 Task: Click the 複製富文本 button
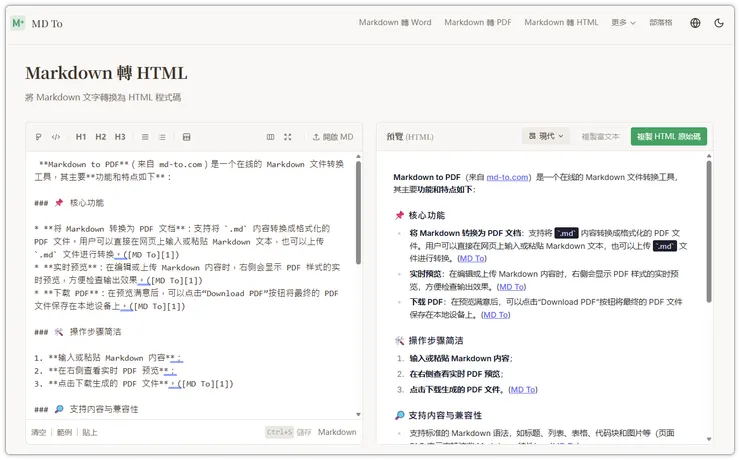[600, 136]
